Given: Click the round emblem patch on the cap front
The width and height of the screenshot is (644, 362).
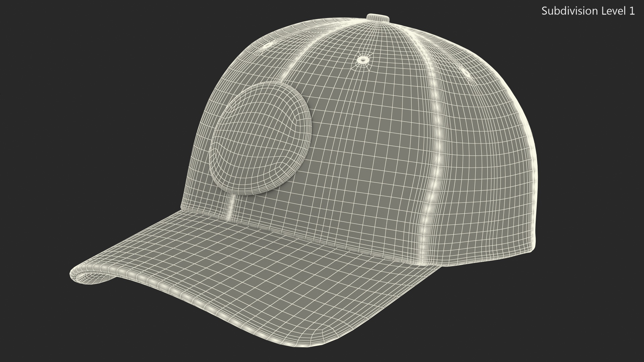Looking at the screenshot, I should (x=260, y=138).
